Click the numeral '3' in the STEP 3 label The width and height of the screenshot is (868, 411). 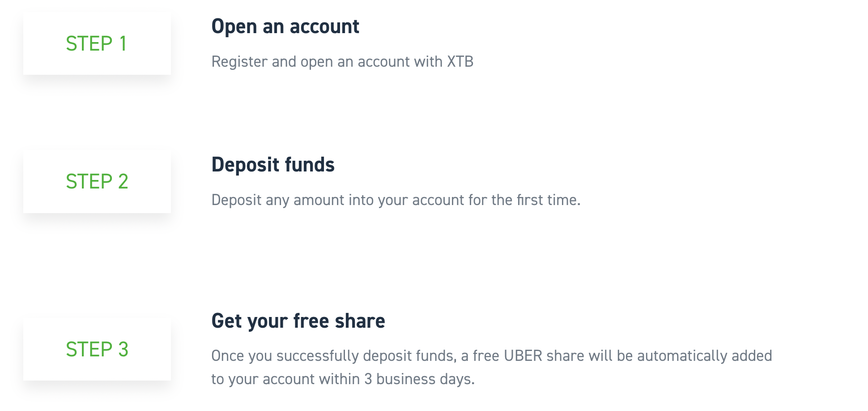point(123,349)
